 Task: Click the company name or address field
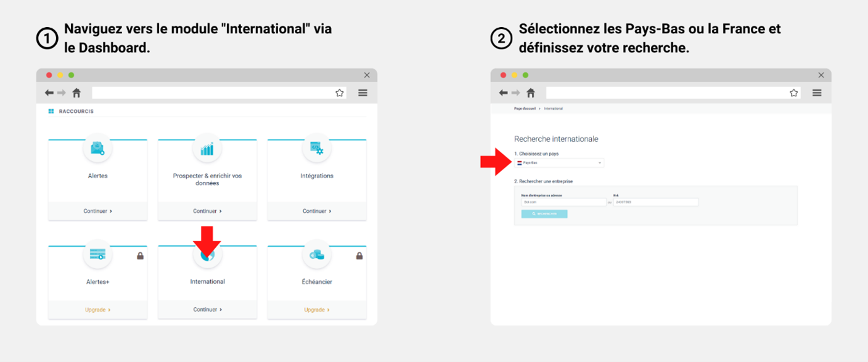(x=563, y=202)
